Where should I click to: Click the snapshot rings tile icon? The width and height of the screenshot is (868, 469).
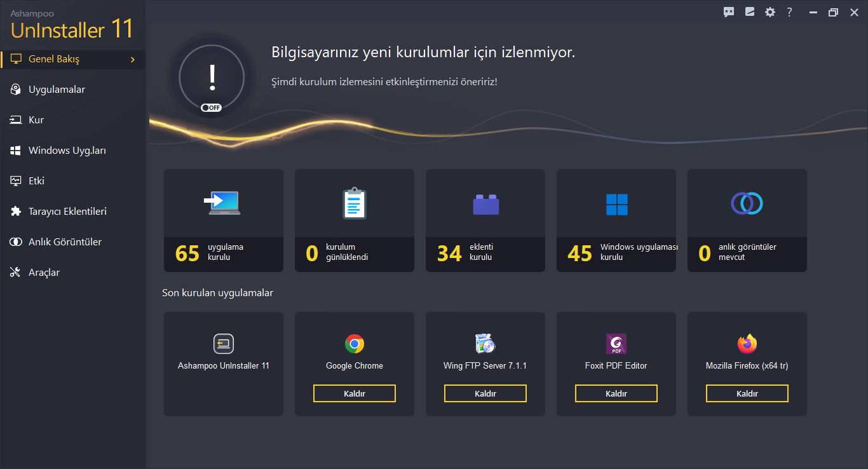[747, 203]
